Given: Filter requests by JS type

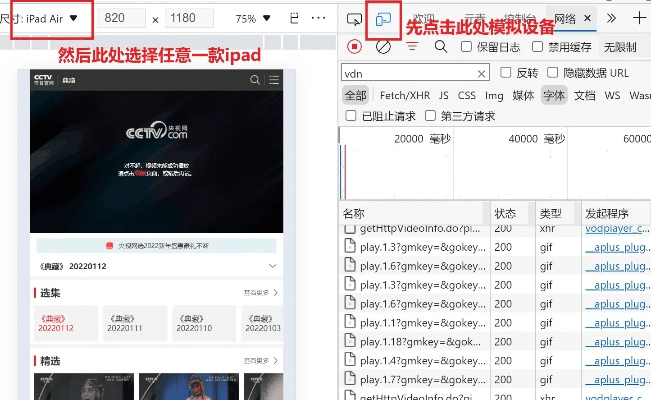Looking at the screenshot, I should [443, 96].
